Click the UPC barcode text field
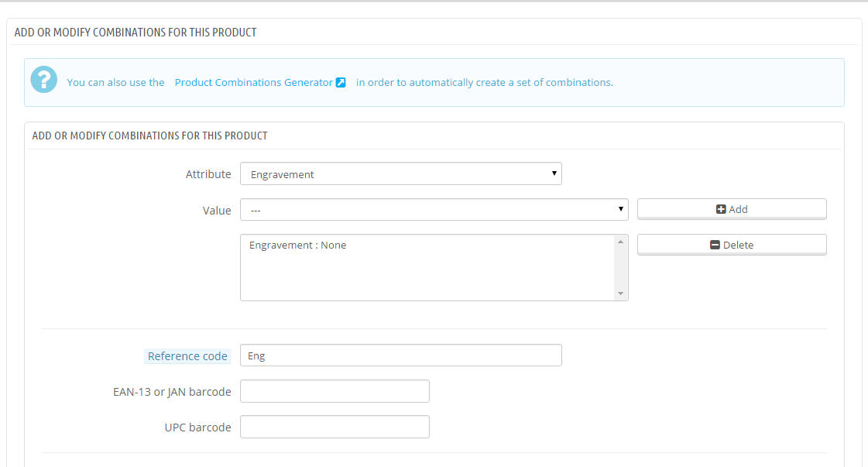Screen dimensions: 868x467 [x=335, y=427]
